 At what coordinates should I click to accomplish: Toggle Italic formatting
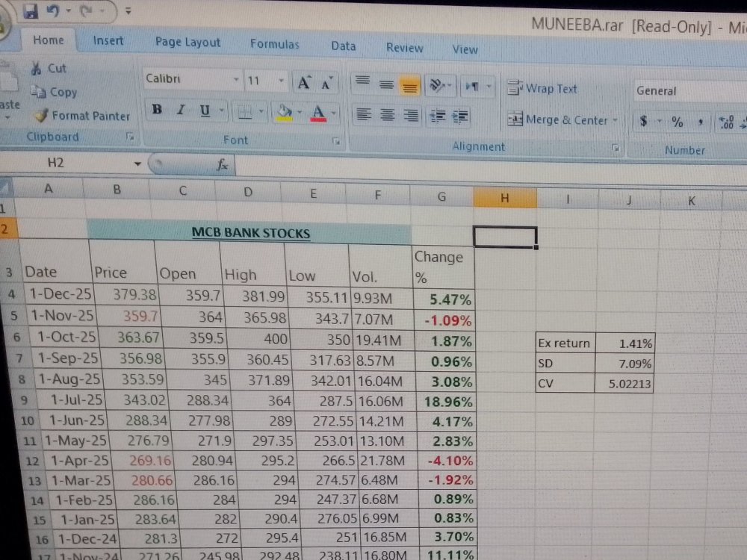[x=181, y=110]
